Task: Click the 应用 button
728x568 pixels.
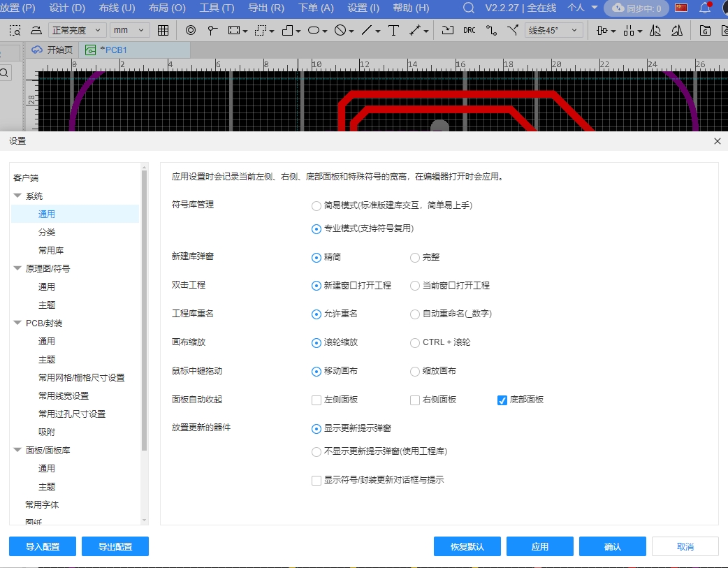Action: (x=540, y=546)
